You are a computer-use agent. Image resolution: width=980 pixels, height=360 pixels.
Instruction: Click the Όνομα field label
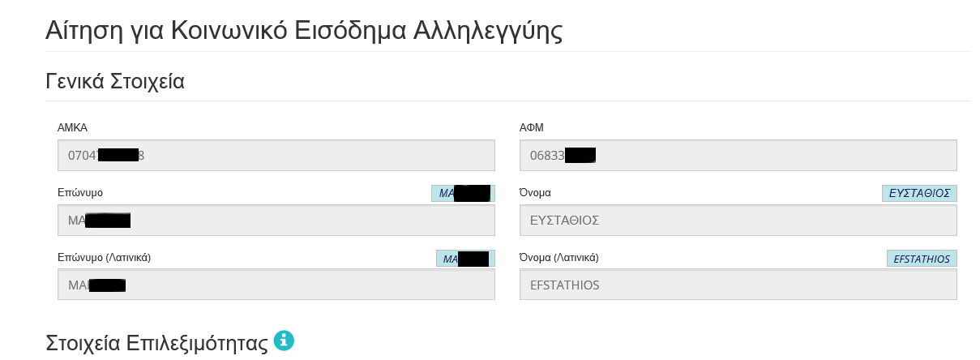tap(535, 193)
